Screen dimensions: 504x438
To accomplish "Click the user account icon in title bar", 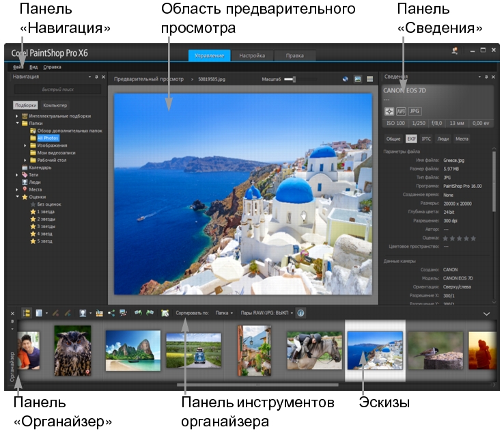I will pos(455,51).
